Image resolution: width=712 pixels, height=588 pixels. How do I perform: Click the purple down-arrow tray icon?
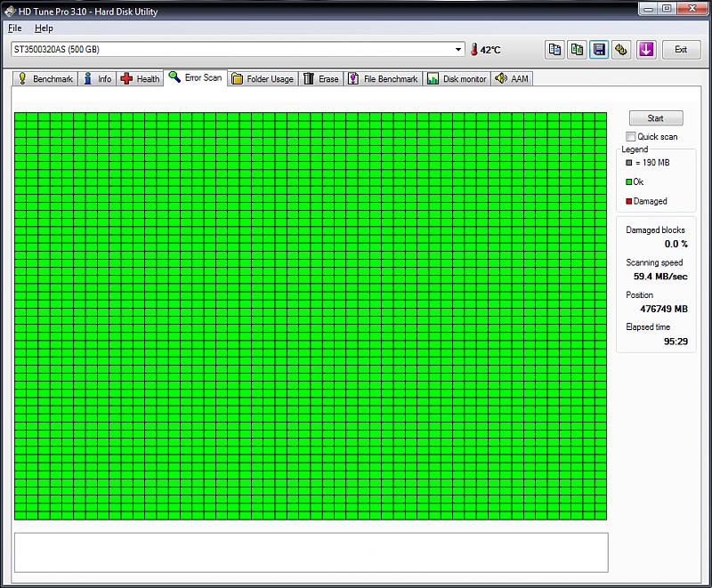pos(646,50)
